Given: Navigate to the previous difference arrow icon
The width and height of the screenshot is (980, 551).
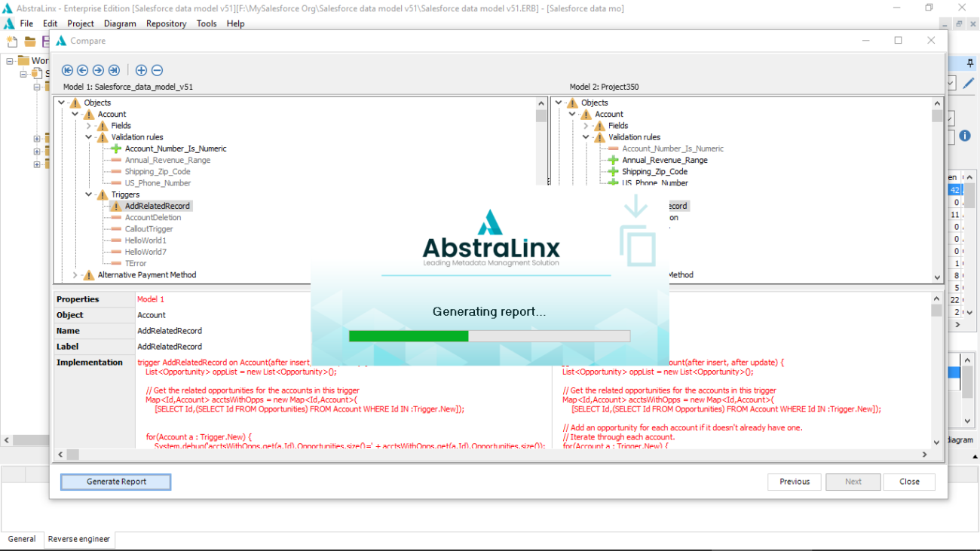Looking at the screenshot, I should [82, 70].
